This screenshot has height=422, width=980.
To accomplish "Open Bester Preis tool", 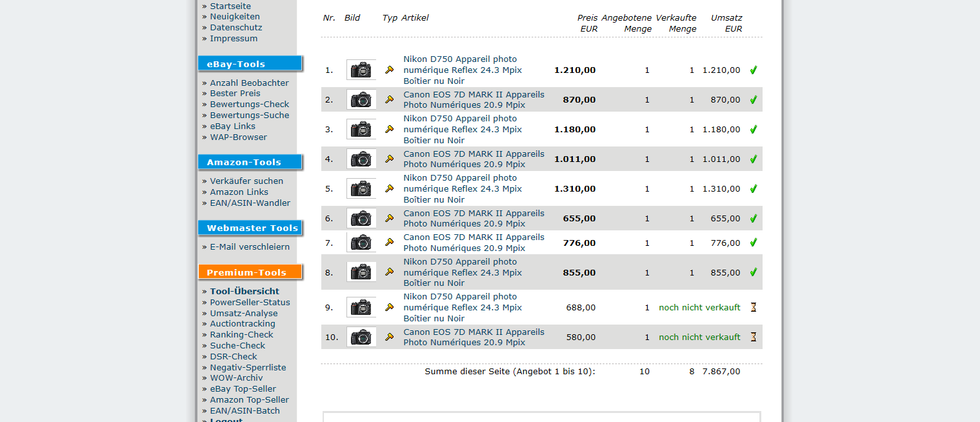I will tap(235, 93).
